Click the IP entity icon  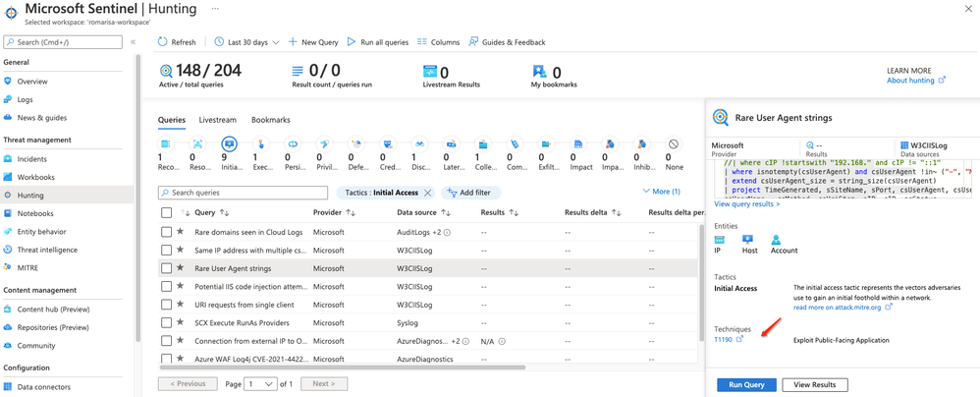(x=720, y=240)
